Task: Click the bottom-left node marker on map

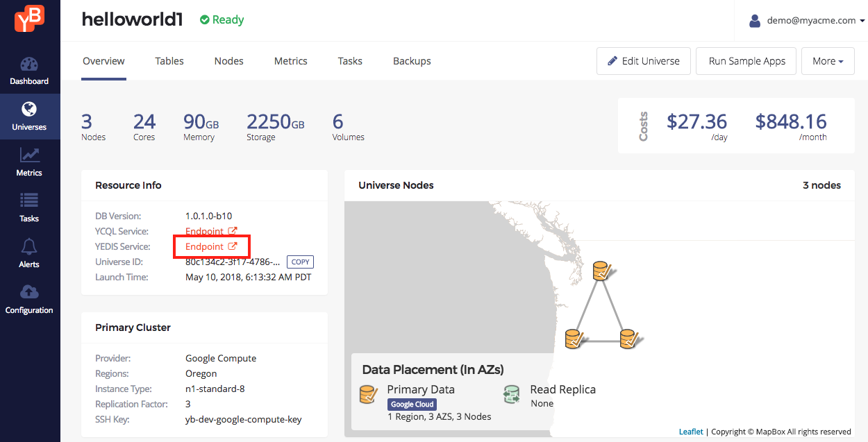Action: click(x=574, y=339)
